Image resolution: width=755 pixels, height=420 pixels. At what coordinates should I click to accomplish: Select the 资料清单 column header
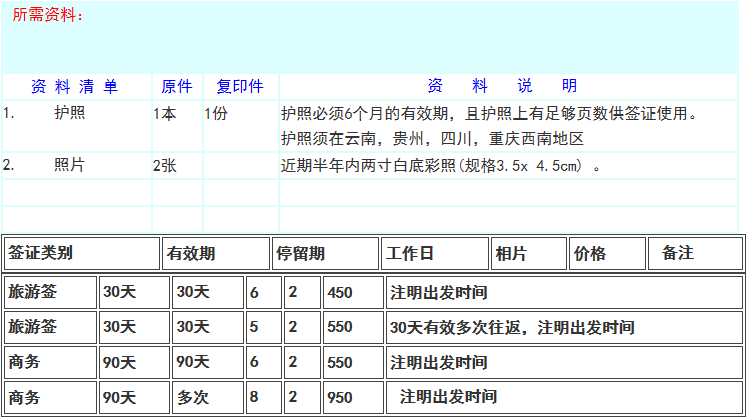coord(75,86)
